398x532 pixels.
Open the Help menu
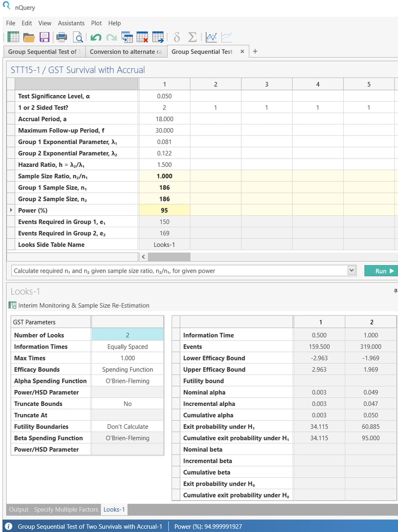(x=114, y=23)
